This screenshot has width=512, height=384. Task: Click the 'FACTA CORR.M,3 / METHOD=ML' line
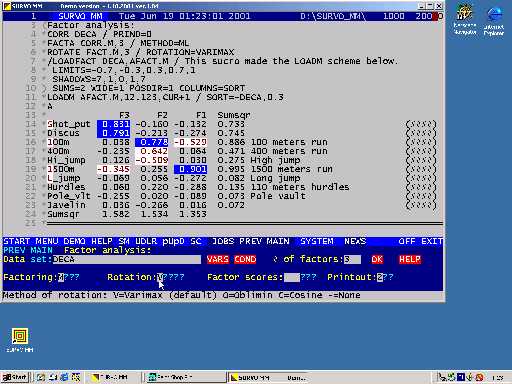click(x=118, y=43)
